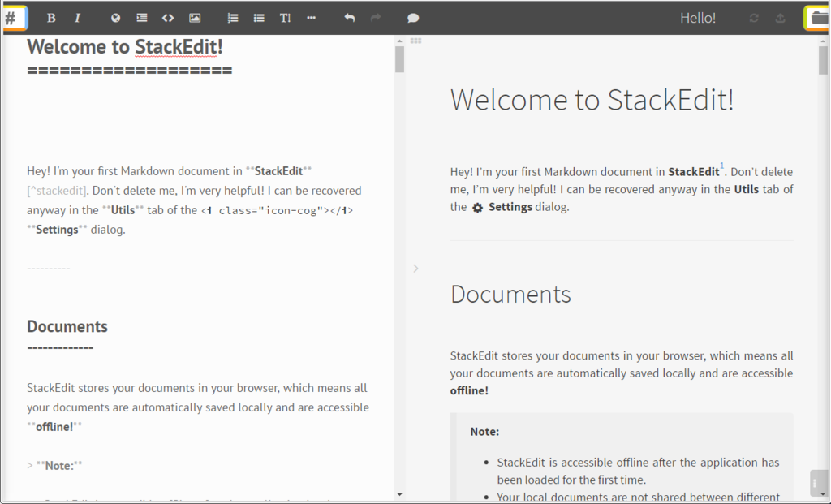This screenshot has height=504, width=831.
Task: Toggle italic formatting
Action: tap(77, 18)
